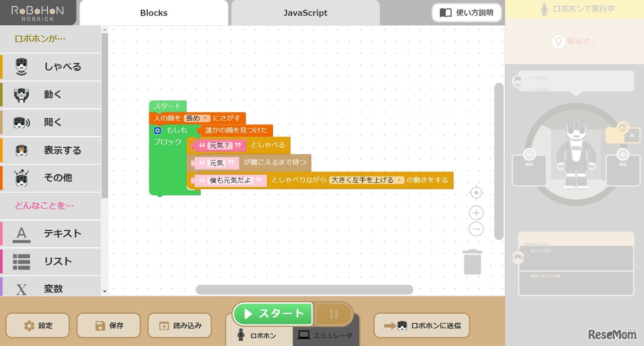This screenshot has width=644, height=346.
Task: Click the right 輝度 sensor icon
Action: pos(623,154)
